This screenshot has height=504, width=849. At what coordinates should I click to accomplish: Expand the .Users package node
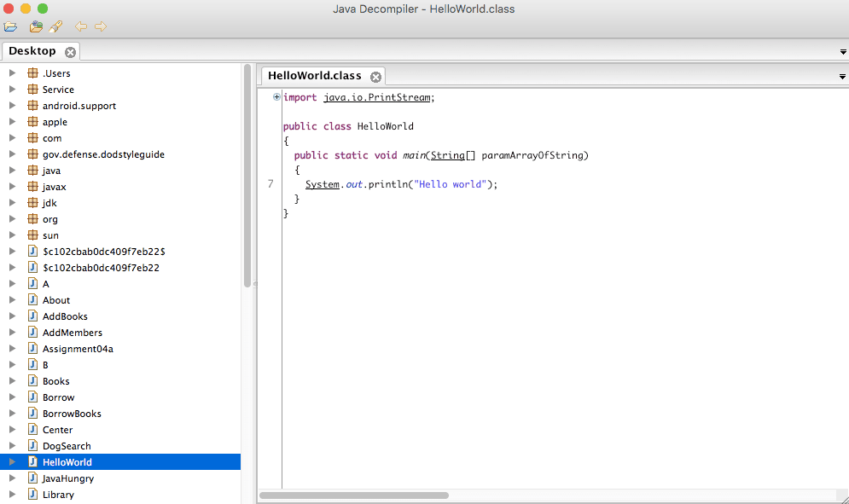(x=13, y=73)
